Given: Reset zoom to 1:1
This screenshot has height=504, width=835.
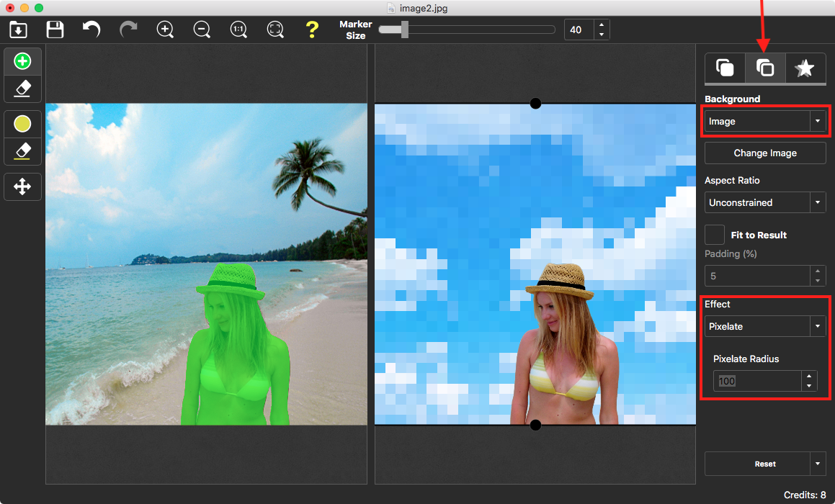Looking at the screenshot, I should (x=238, y=30).
